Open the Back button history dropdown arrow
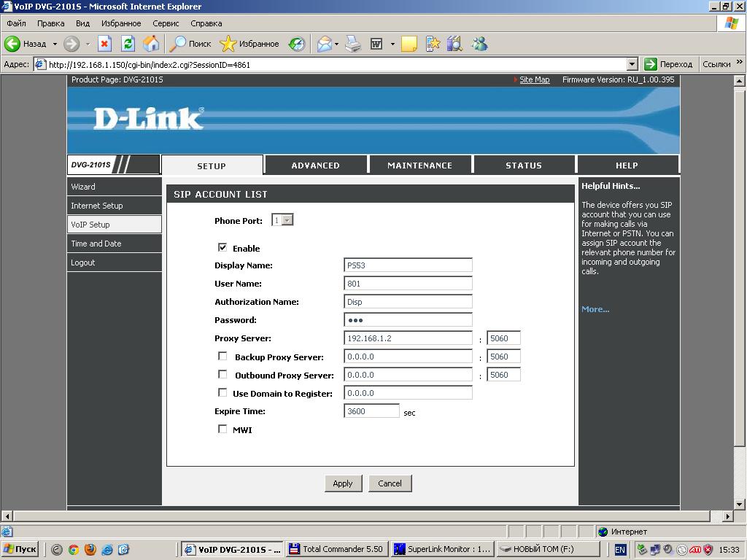 tap(55, 44)
